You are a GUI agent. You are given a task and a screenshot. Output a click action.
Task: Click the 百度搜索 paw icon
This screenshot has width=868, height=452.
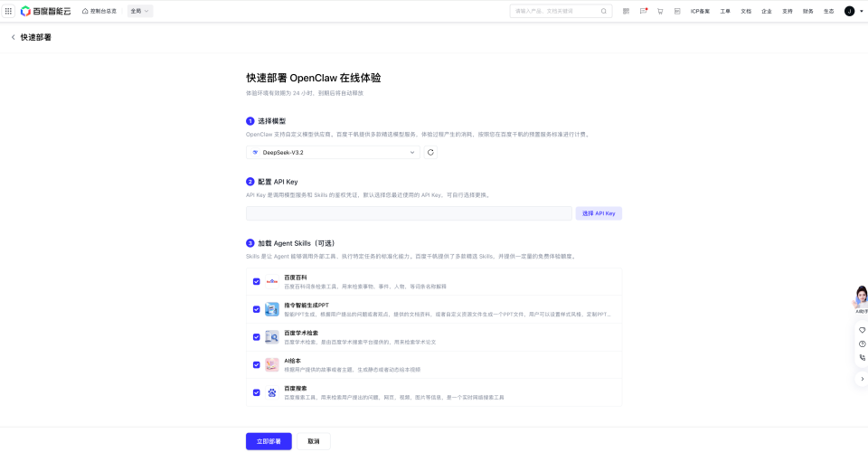(272, 392)
